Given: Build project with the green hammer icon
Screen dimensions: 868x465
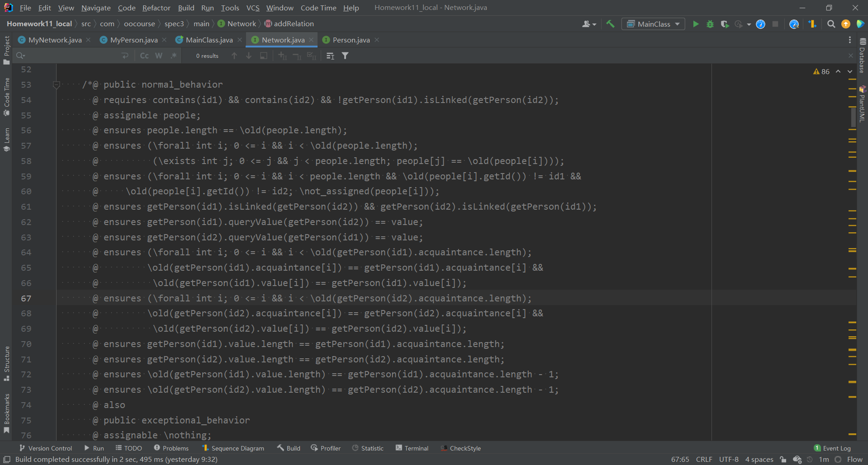Looking at the screenshot, I should tap(611, 24).
